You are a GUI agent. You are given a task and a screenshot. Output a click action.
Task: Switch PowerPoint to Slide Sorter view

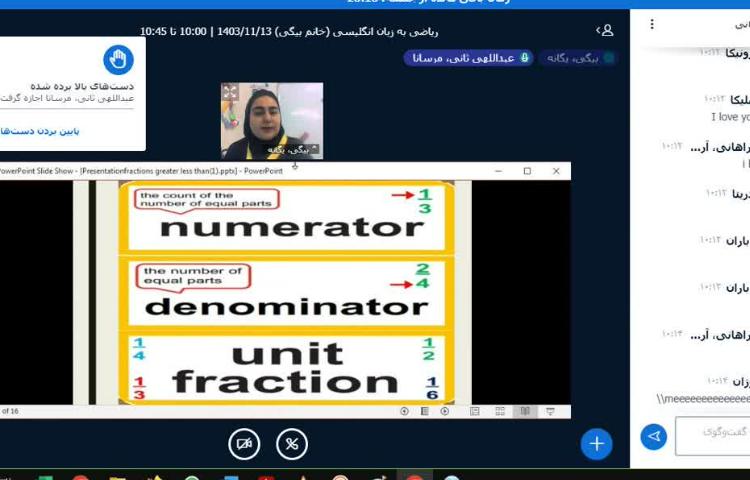[500, 411]
